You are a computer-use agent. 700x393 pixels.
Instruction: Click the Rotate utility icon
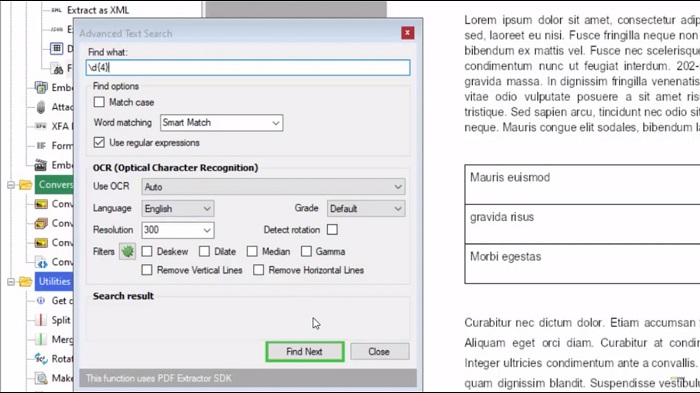41,359
